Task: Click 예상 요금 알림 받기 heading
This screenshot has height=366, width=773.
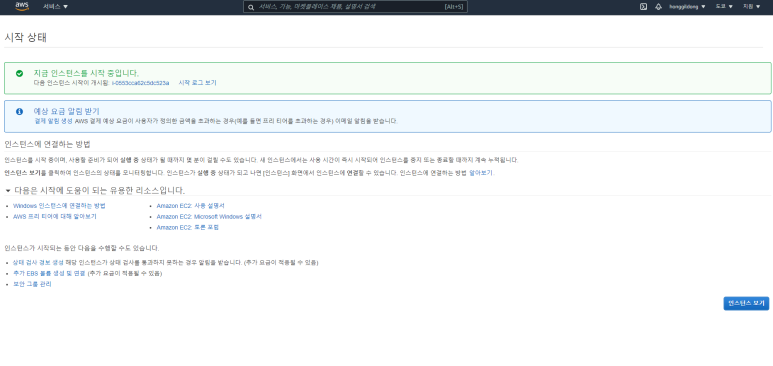Action: point(67,111)
